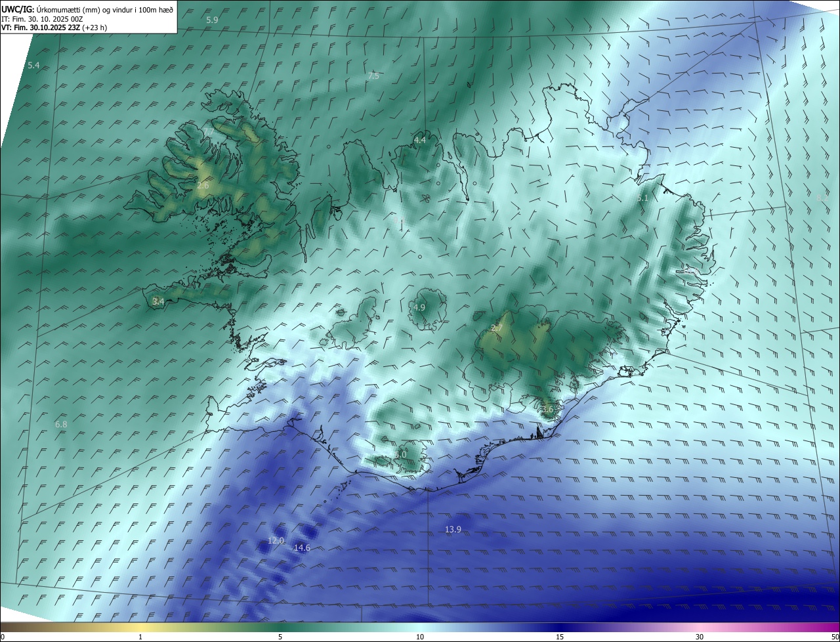840x642 pixels.
Task: Click the 7.7 value on Westfjords
Action: (208, 132)
